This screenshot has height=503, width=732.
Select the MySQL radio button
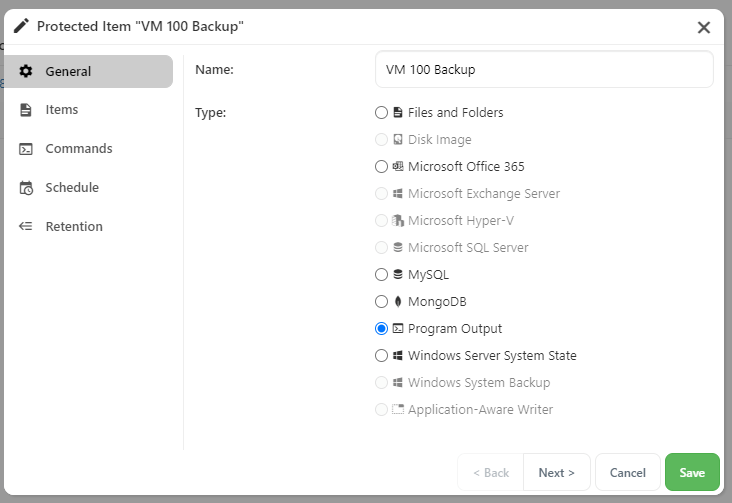click(x=381, y=274)
